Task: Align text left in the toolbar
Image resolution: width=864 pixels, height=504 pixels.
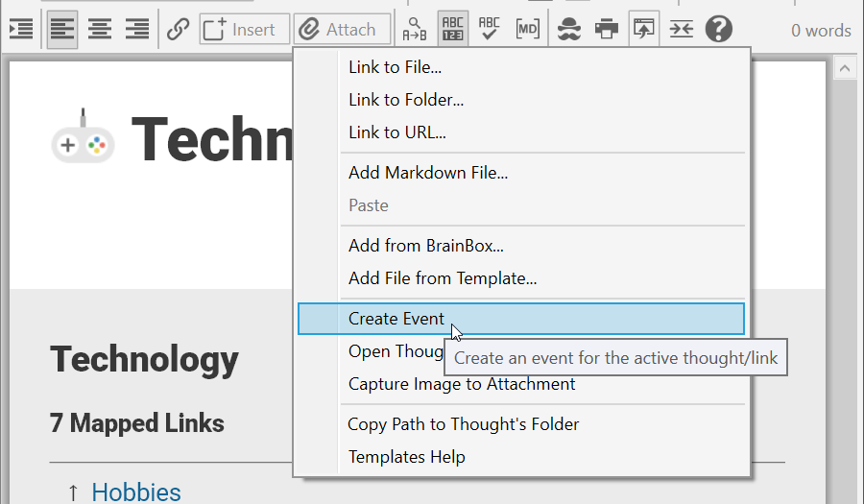Action: pyautogui.click(x=62, y=30)
